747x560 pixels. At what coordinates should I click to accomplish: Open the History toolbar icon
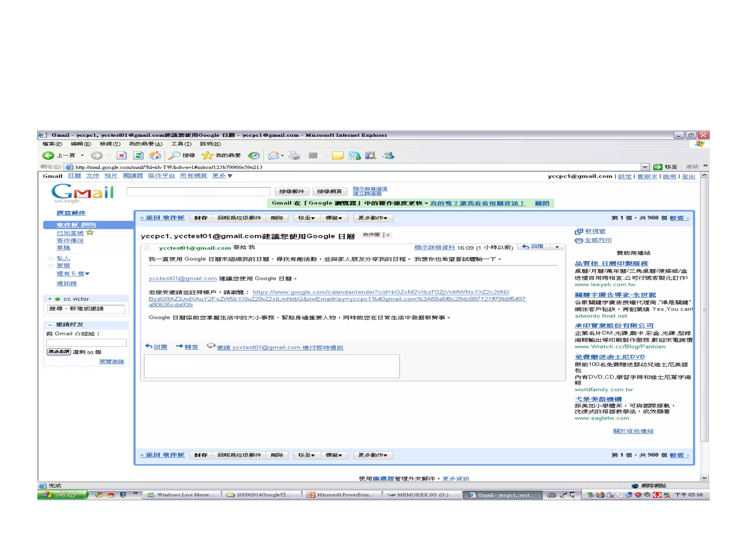coord(253,156)
